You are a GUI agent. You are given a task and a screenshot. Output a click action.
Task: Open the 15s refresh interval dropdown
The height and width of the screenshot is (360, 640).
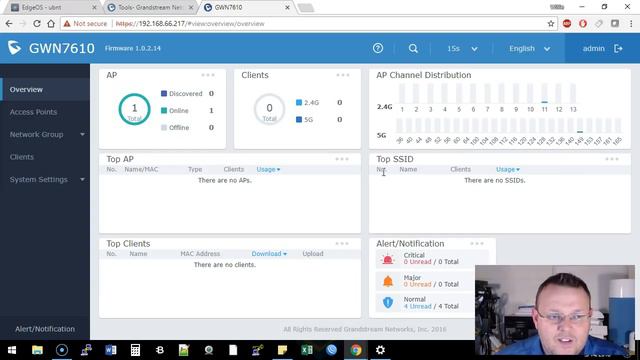coord(462,49)
